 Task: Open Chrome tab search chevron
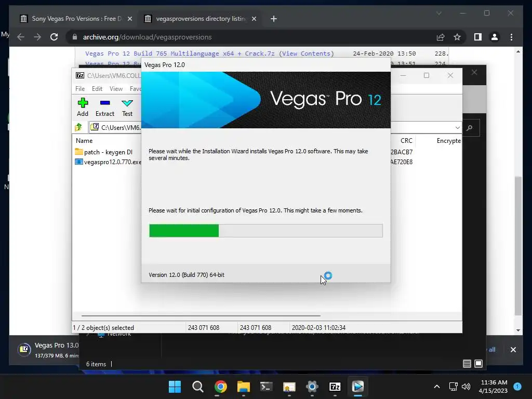pyautogui.click(x=438, y=13)
